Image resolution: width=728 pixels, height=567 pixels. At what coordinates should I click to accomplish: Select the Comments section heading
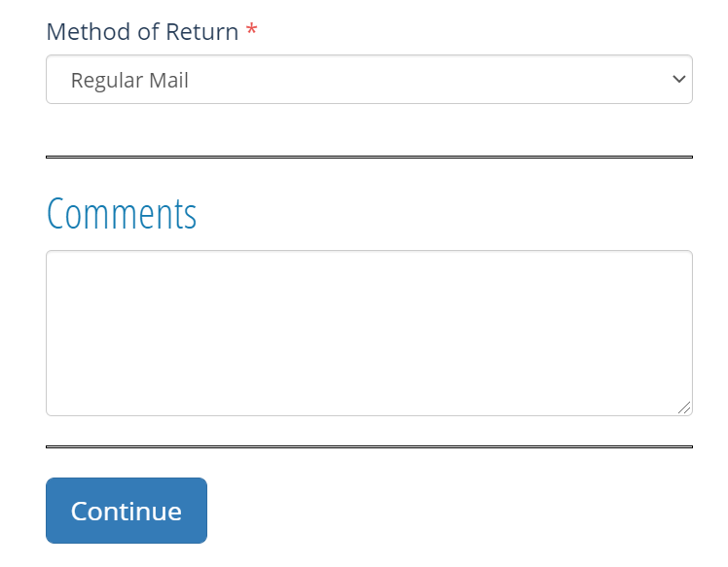tap(122, 213)
